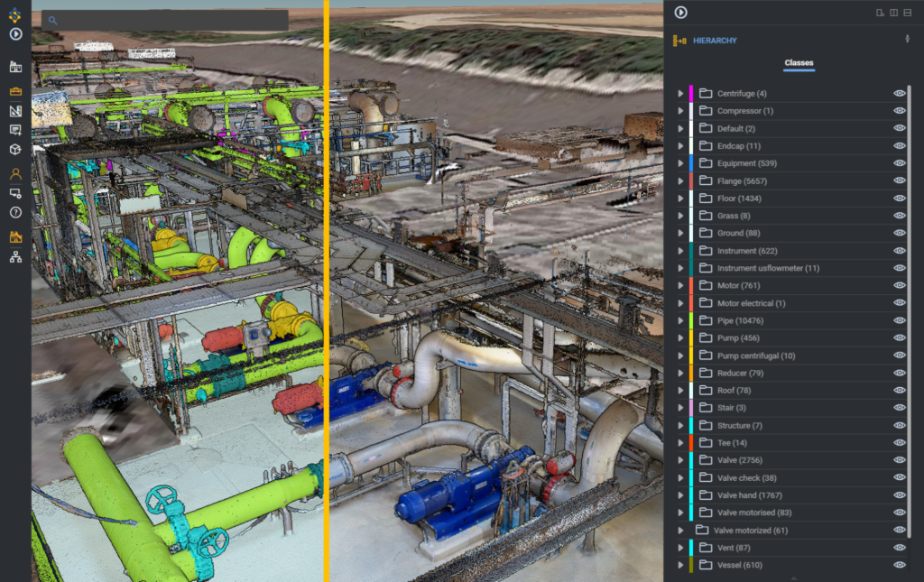Select the Equipment (539) class

[749, 163]
